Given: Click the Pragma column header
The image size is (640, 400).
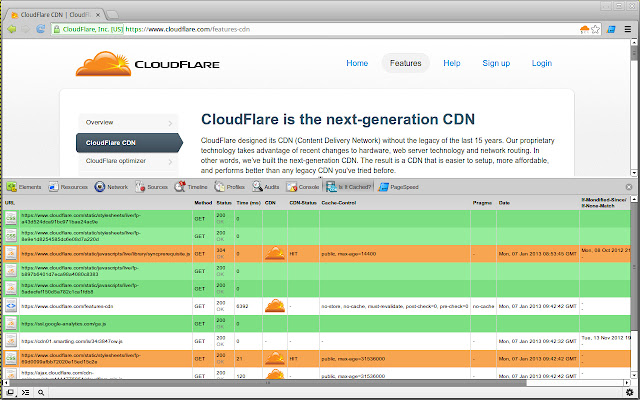Looking at the screenshot, I should [x=482, y=202].
